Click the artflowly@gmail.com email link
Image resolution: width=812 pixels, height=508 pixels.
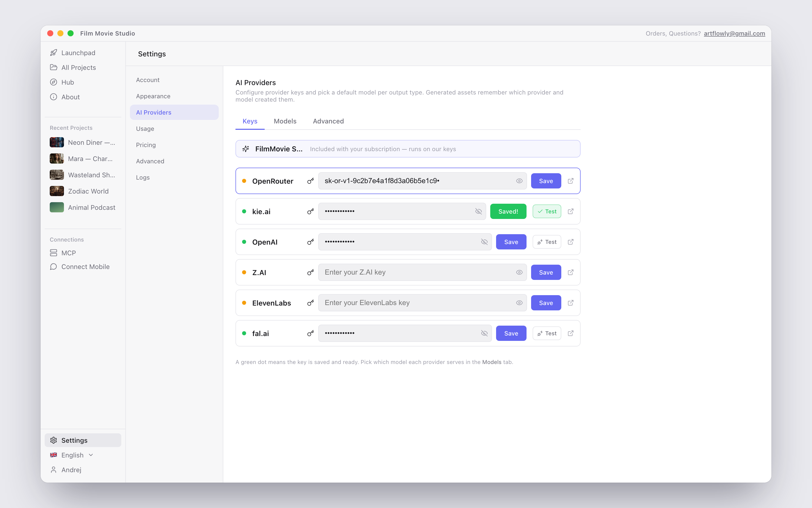pyautogui.click(x=734, y=33)
